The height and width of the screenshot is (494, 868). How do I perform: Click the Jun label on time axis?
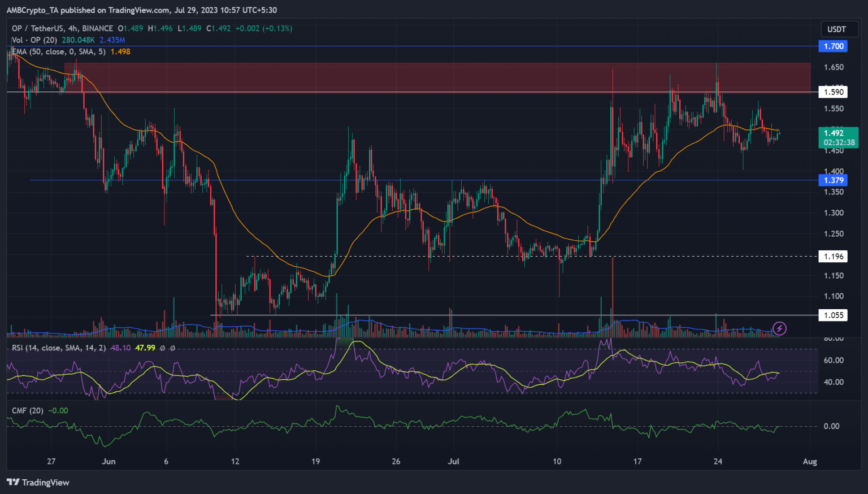pyautogui.click(x=108, y=461)
